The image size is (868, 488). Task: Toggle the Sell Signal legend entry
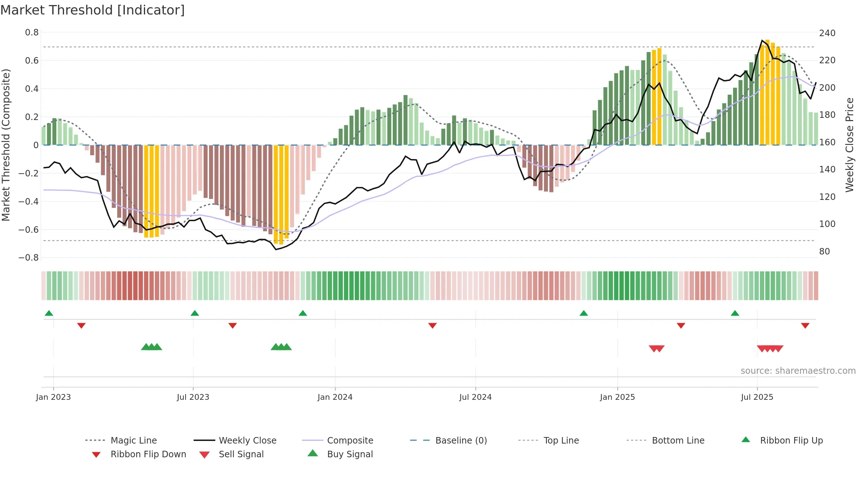pos(231,454)
